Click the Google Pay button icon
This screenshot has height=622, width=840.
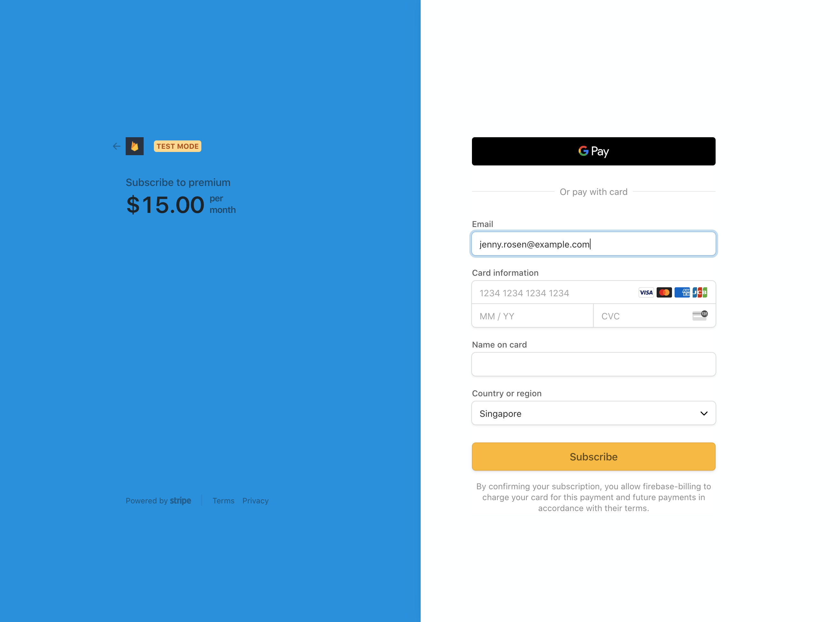click(x=593, y=152)
